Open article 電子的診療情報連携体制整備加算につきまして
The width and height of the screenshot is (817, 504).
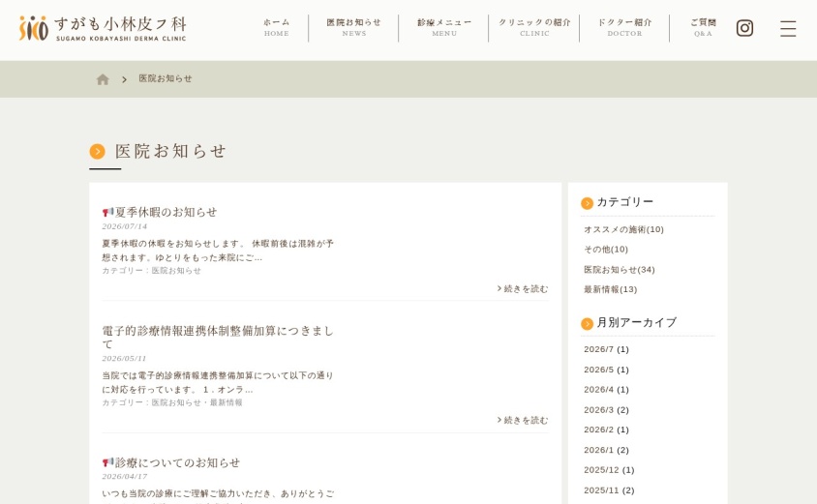click(x=218, y=337)
